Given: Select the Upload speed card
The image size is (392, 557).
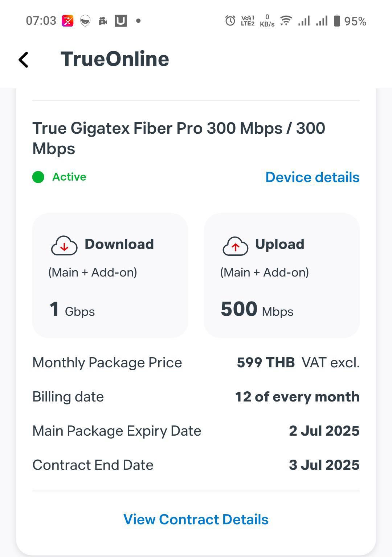Looking at the screenshot, I should point(282,275).
